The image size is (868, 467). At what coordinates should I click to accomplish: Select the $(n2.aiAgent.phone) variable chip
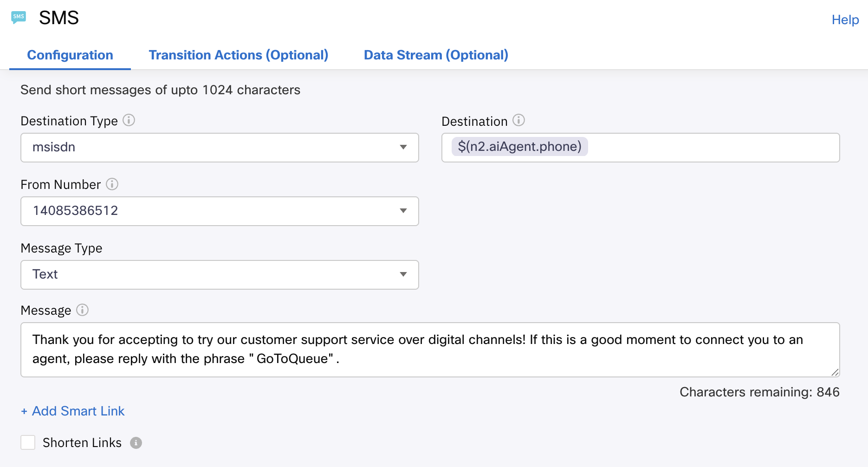pyautogui.click(x=519, y=147)
